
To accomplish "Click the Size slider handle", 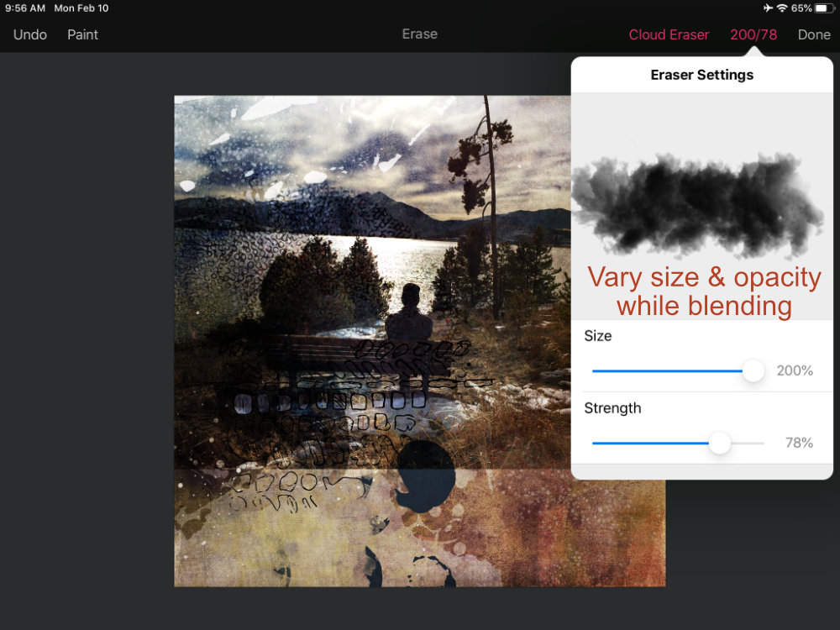I will point(753,370).
